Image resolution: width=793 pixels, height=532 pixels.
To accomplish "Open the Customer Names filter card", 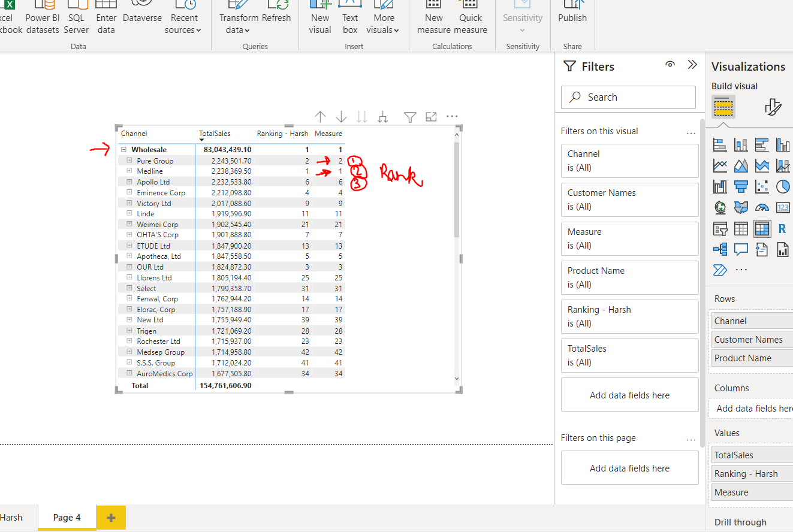I will pos(630,199).
